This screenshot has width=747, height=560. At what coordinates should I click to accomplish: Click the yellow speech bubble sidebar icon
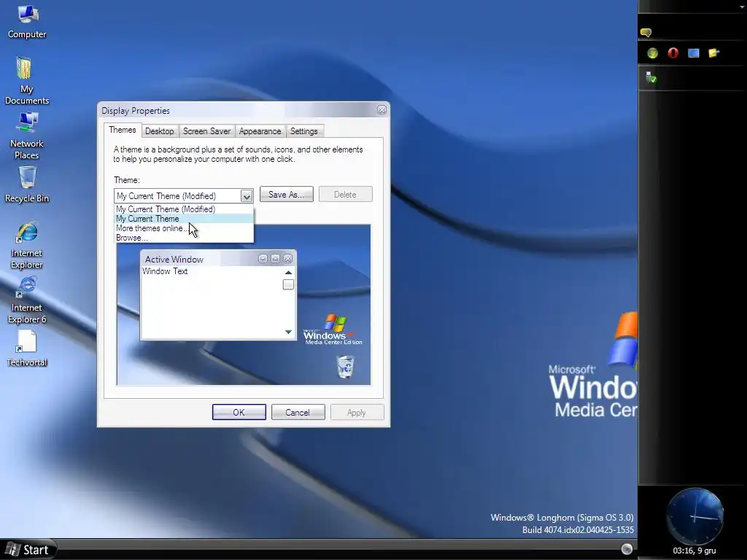coord(646,32)
